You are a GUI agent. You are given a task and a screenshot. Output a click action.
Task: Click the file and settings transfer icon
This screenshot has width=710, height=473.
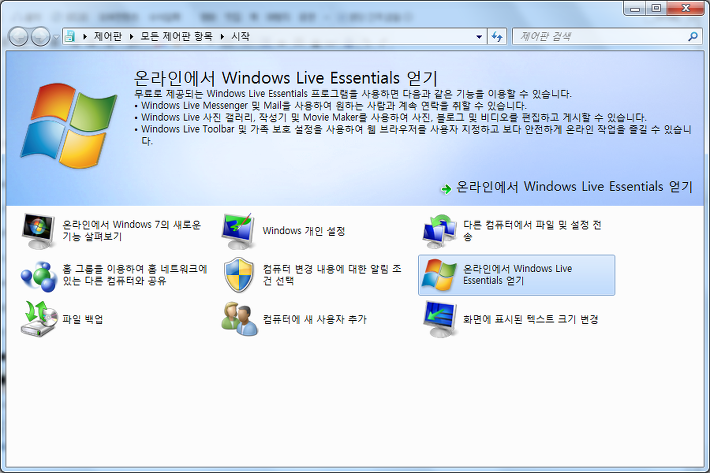click(x=439, y=231)
